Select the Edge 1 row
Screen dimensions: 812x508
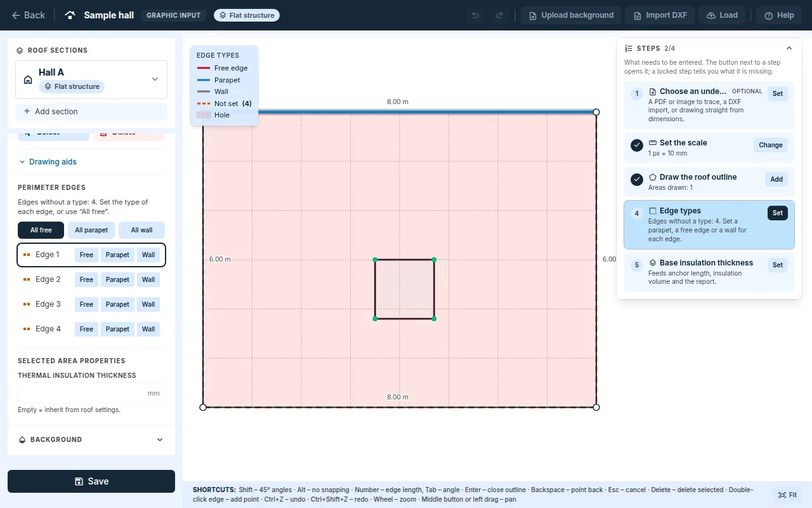coord(91,255)
